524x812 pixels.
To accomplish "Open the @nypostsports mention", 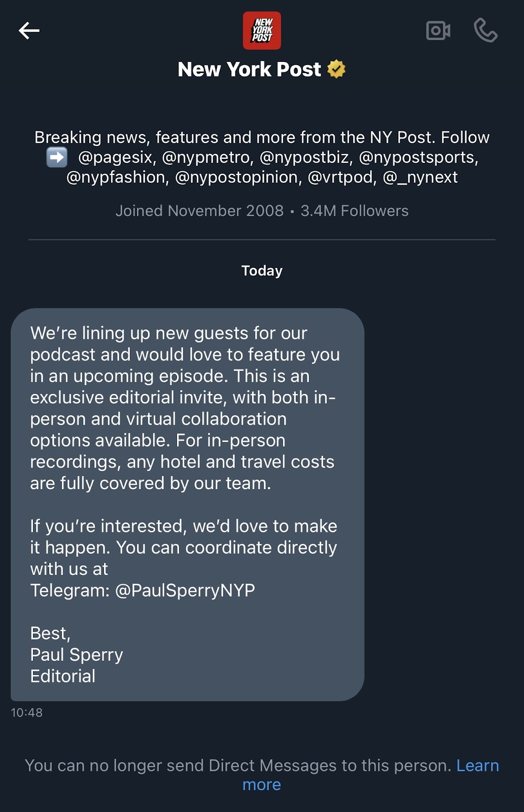I will [418, 157].
